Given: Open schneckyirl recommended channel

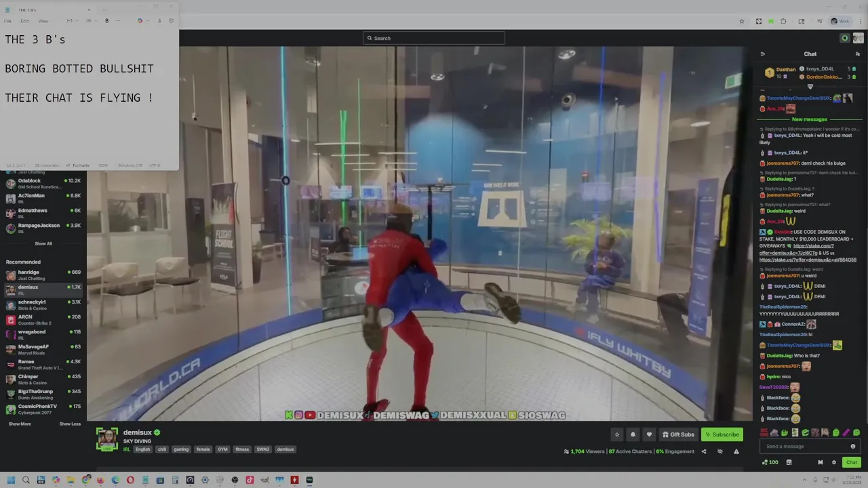Looking at the screenshot, I should click(x=43, y=305).
